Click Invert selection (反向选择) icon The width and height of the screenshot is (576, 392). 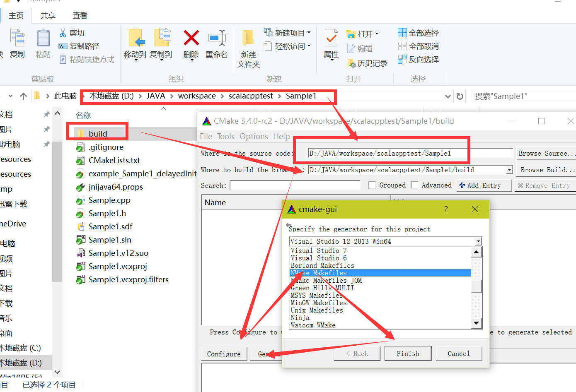(402, 59)
